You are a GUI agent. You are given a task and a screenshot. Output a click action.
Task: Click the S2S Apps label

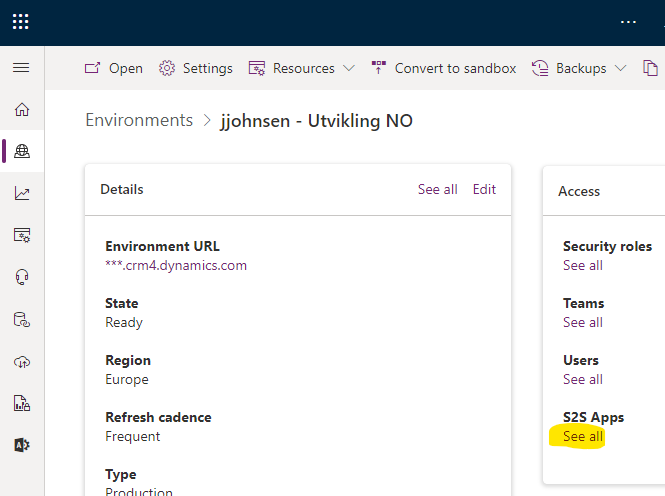(593, 418)
